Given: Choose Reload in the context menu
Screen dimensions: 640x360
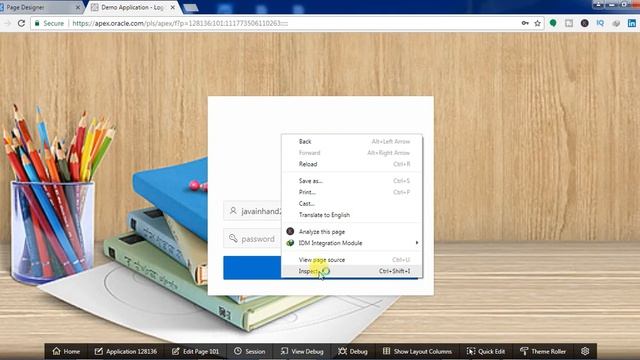Looking at the screenshot, I should click(351, 164).
